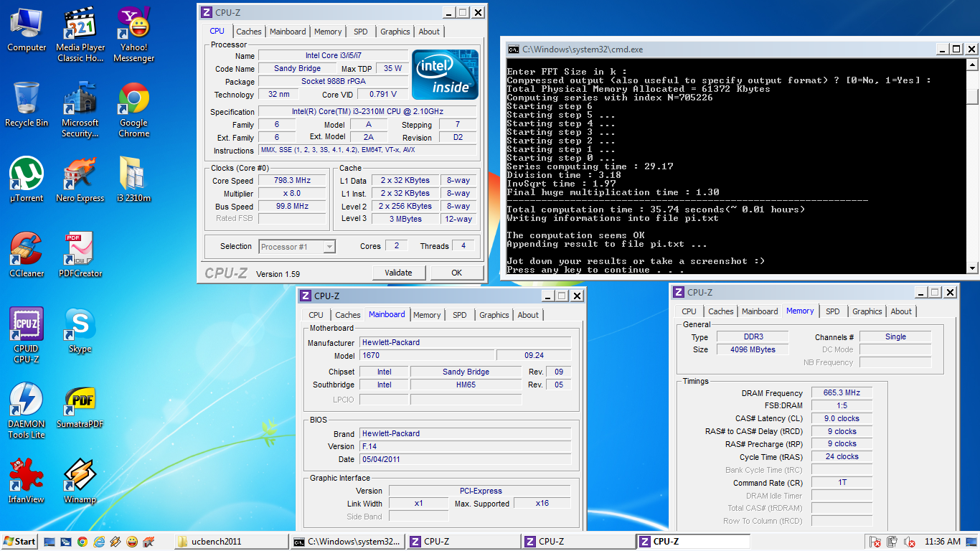Open the SPD tab in the Memory CPU-Z window
The height and width of the screenshot is (551, 980).
coord(832,311)
